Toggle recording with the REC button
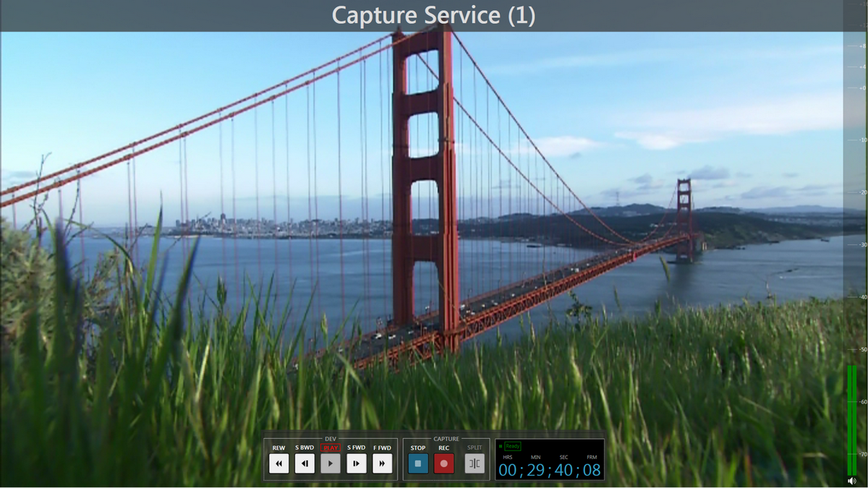The height and width of the screenshot is (488, 868). point(443,464)
